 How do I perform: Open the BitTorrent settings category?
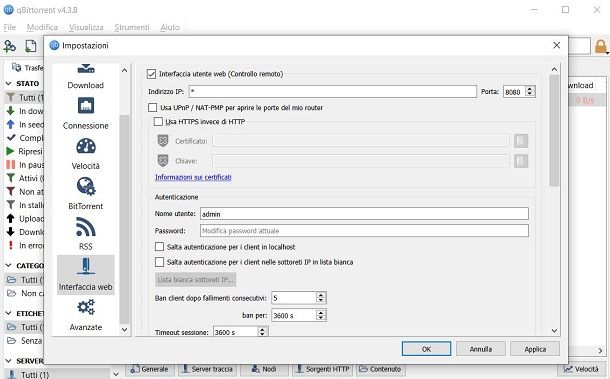coord(86,194)
